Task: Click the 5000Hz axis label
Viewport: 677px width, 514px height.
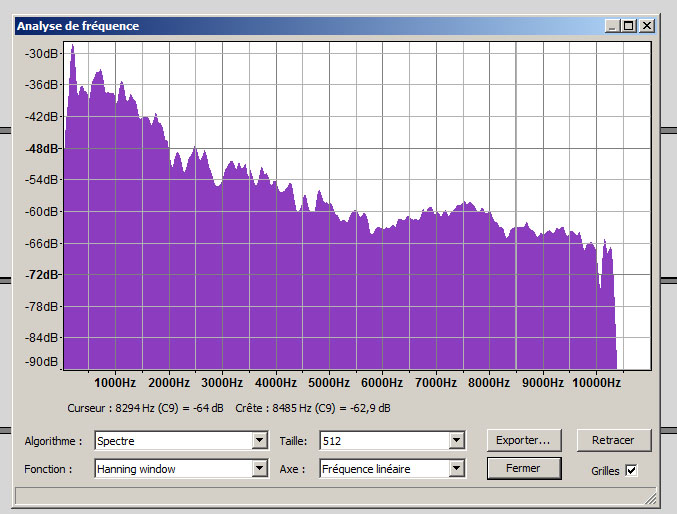Action: pos(329,383)
